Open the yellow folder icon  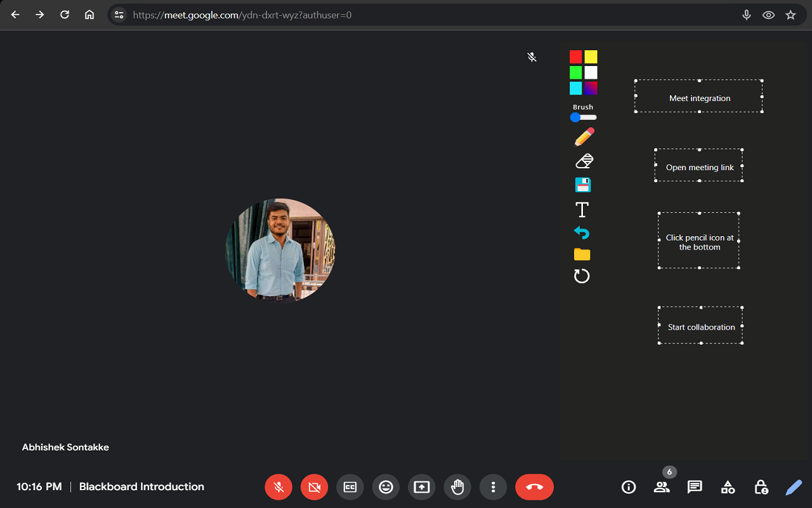[582, 255]
